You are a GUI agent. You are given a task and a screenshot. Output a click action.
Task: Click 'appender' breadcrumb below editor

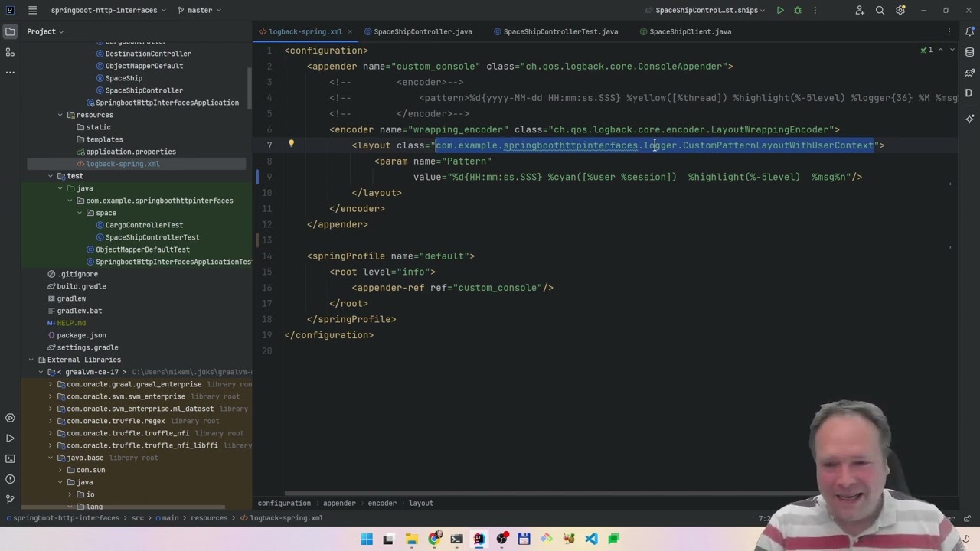[x=339, y=503]
